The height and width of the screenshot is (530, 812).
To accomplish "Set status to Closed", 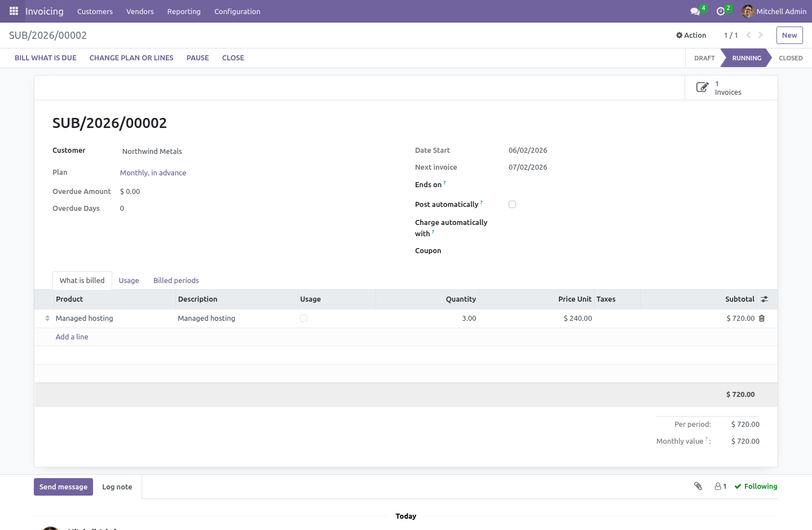I will 791,58.
